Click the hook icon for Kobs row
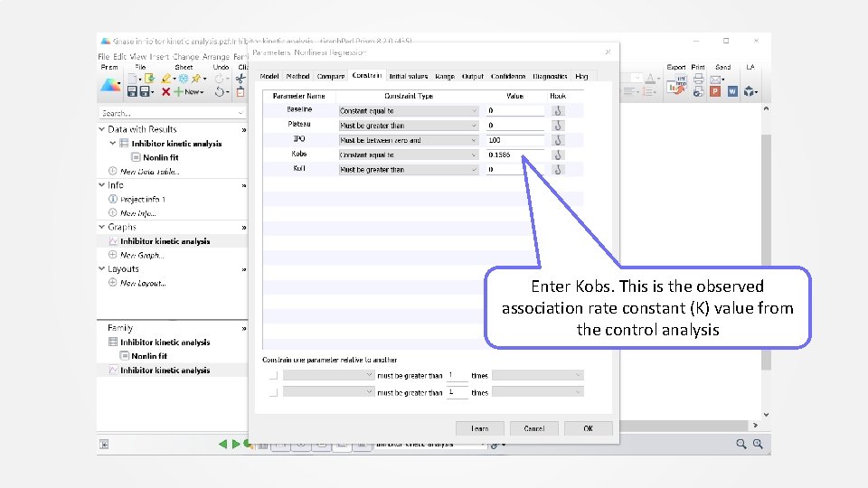 (558, 155)
